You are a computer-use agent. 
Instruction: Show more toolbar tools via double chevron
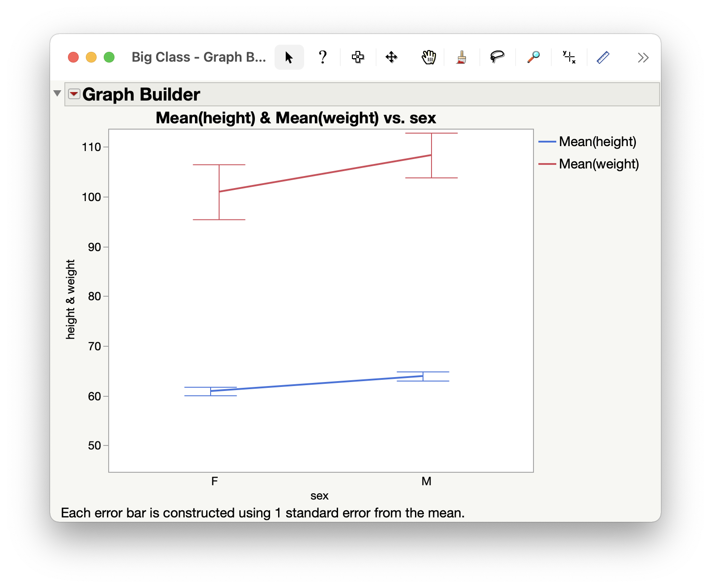[643, 58]
